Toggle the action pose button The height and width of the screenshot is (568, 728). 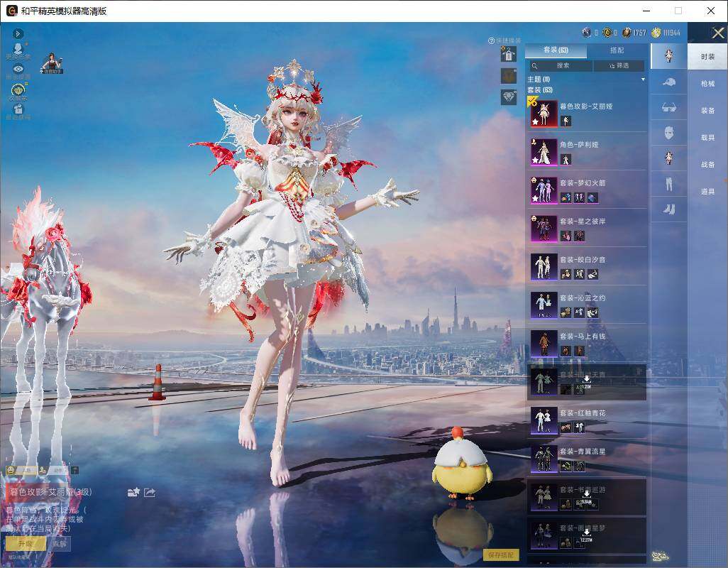coord(53,470)
